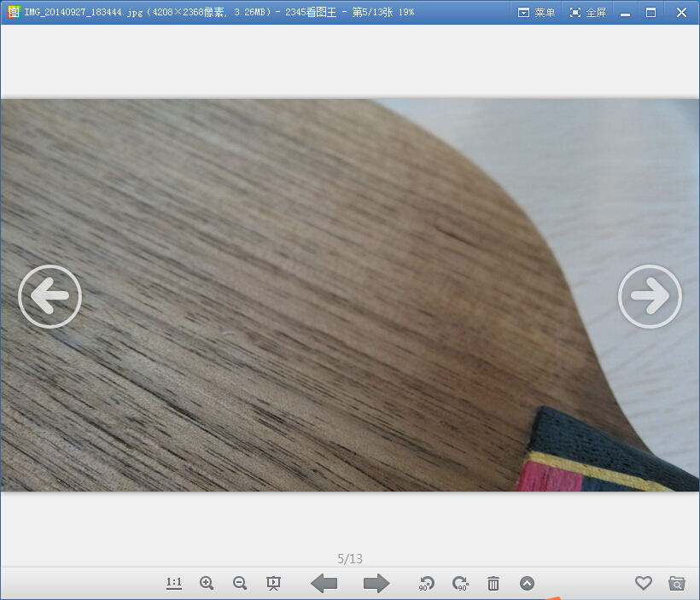Screen dimensions: 700x600
Task: Go to next image in bottom toolbar
Action: click(x=376, y=583)
